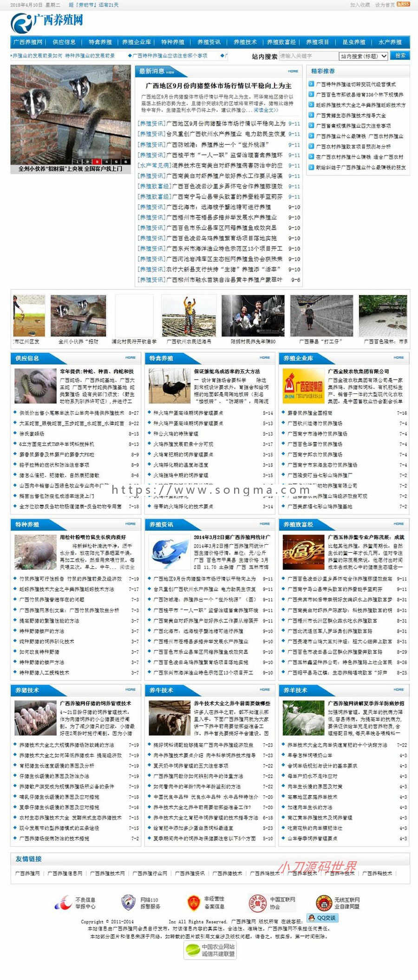Open the 站内搜索(标题) search type dropdown
The height and width of the screenshot is (980, 418).
363,56
